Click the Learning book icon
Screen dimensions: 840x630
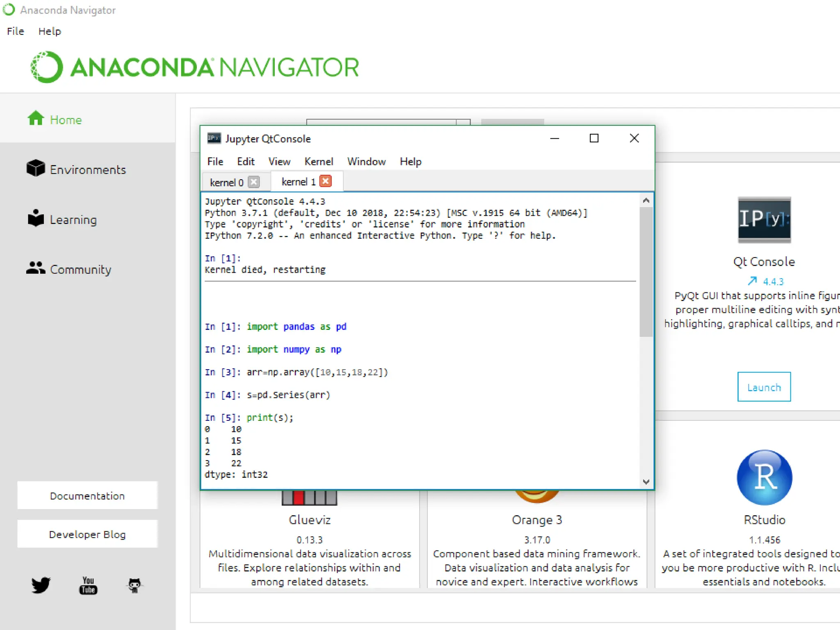pyautogui.click(x=36, y=218)
